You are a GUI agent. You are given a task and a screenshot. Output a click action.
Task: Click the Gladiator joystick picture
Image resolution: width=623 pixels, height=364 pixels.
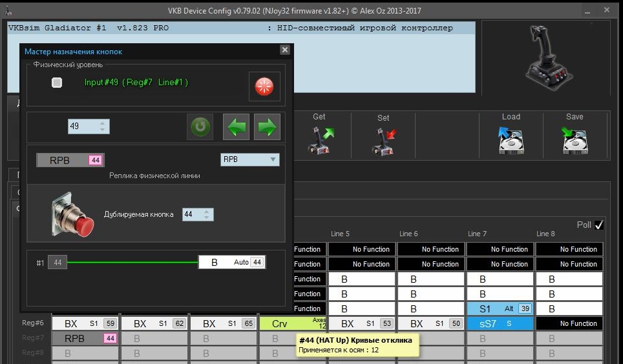click(x=549, y=58)
